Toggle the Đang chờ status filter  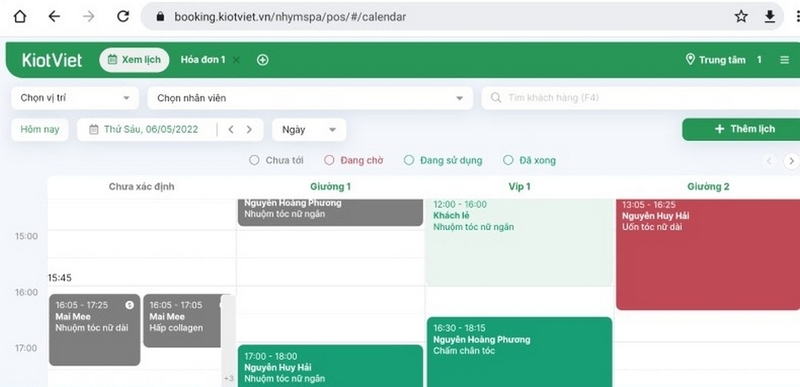[354, 160]
